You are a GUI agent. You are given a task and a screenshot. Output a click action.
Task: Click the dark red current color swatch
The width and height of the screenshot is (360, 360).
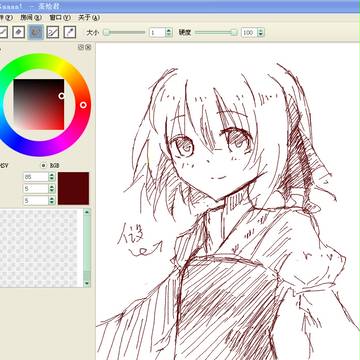coord(73,188)
